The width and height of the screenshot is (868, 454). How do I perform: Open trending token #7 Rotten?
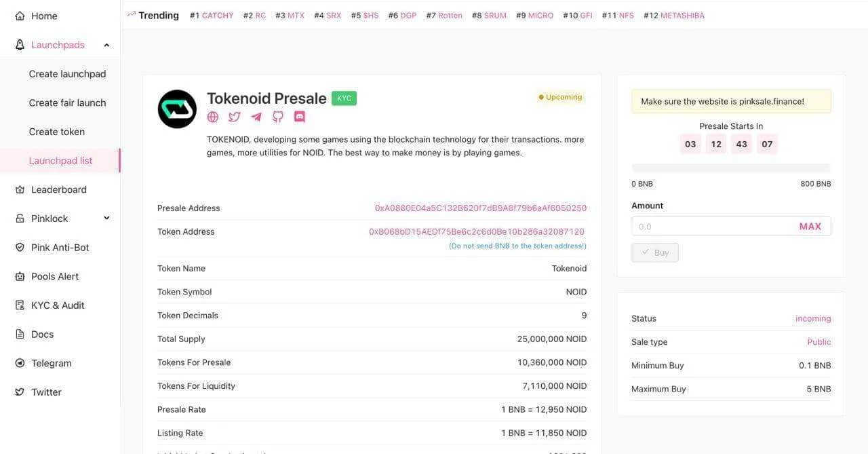tap(444, 16)
